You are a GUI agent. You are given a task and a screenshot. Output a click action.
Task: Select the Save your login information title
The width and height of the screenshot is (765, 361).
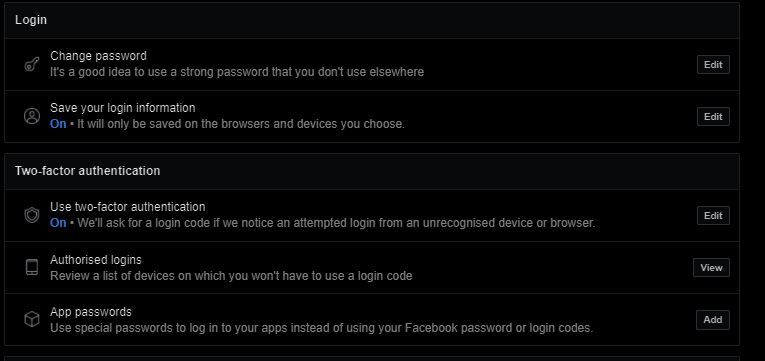point(122,108)
